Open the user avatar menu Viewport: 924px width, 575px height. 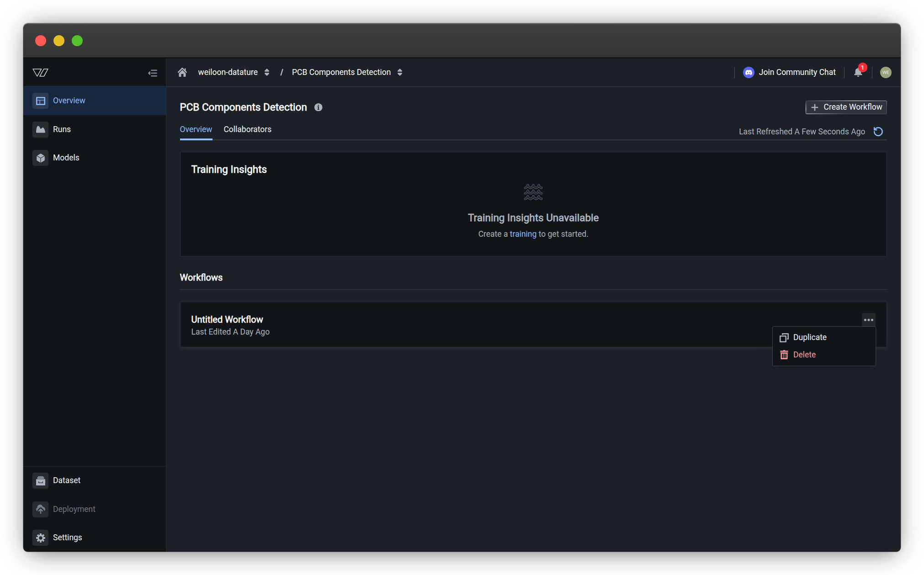[885, 72]
